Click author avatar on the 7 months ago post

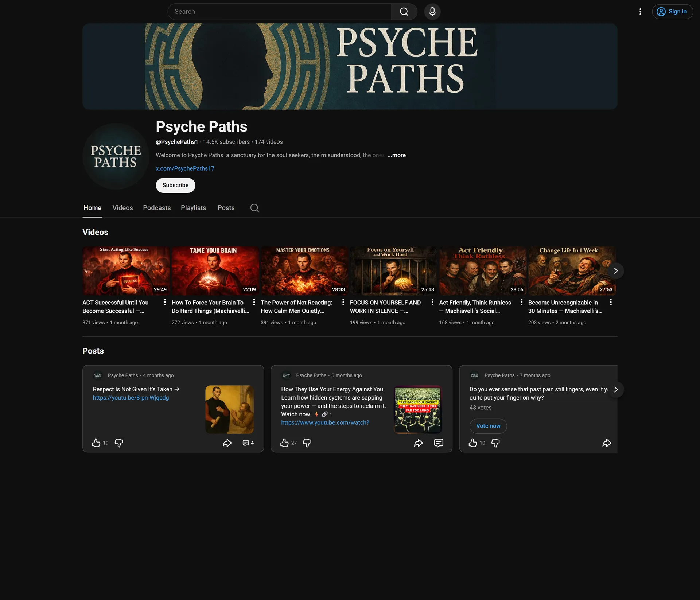click(474, 375)
